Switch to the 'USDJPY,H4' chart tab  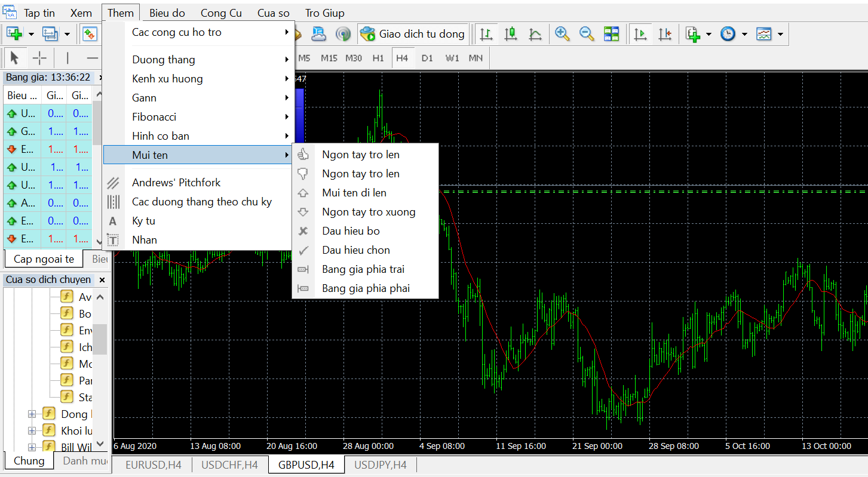pos(381,465)
